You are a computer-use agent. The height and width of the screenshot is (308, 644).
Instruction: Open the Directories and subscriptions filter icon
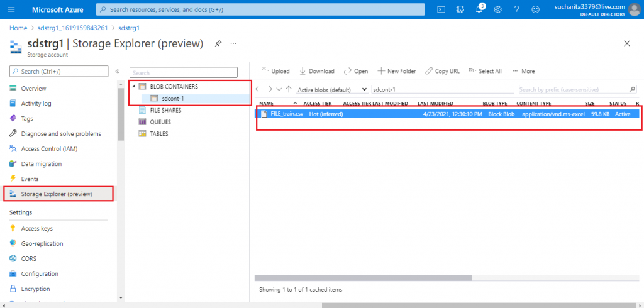460,9
